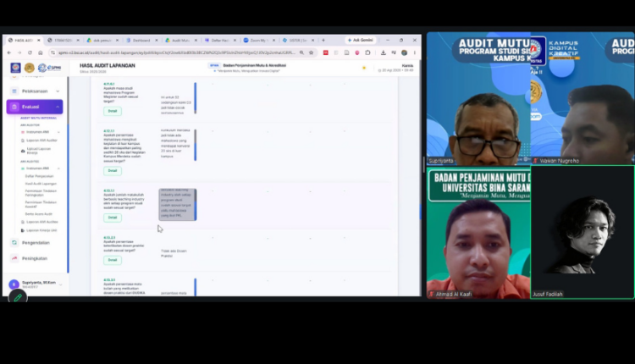635x364 pixels.
Task: Open the extensions puzzle icon
Action: [x=367, y=52]
